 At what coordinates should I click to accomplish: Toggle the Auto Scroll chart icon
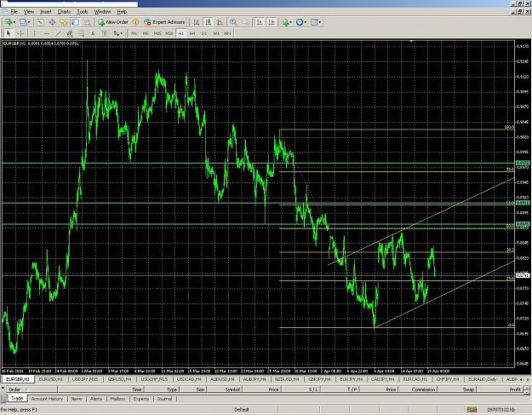[260, 22]
